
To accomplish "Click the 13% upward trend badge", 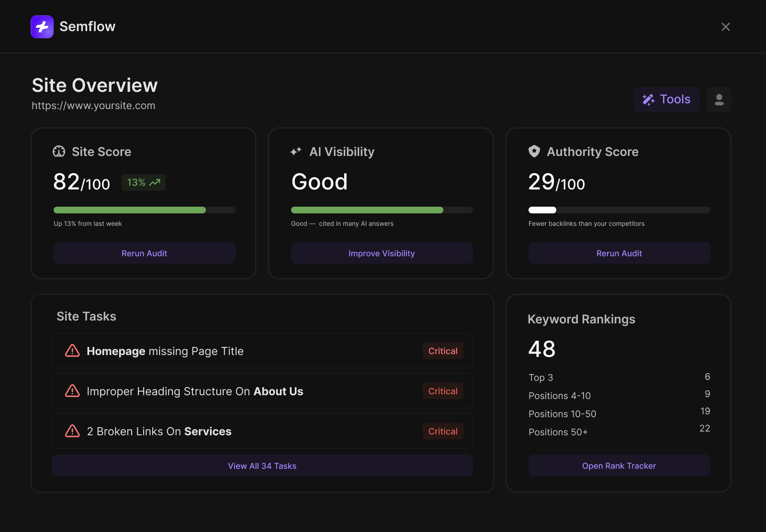I will click(144, 182).
